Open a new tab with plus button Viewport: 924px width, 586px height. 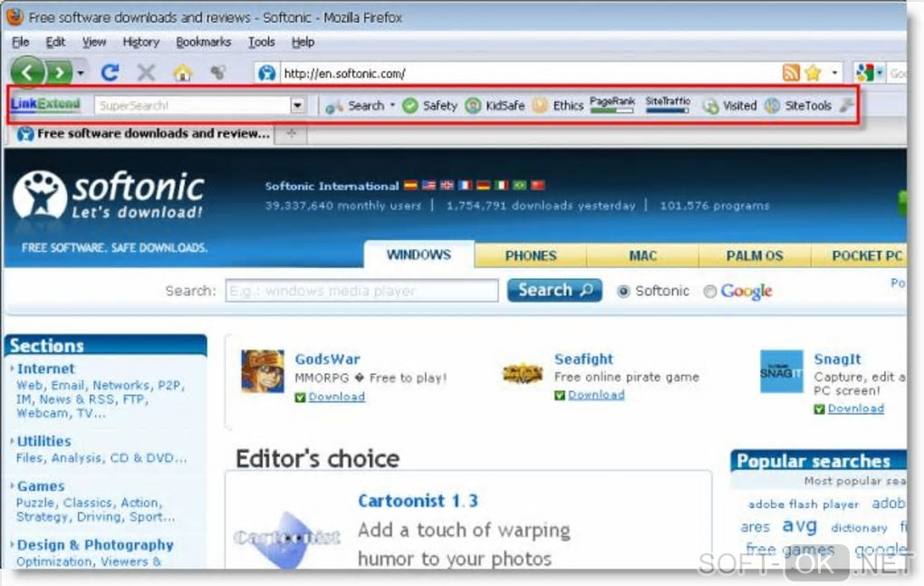[x=291, y=134]
